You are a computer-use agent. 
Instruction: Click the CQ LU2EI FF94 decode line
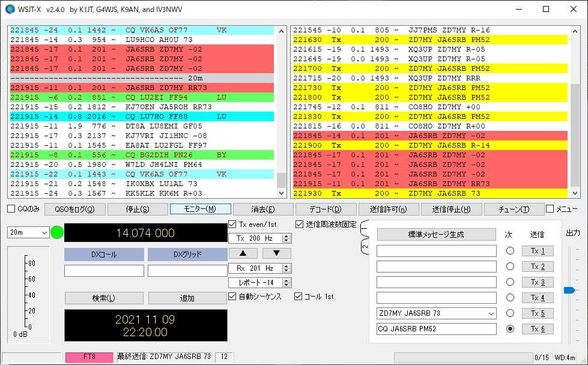142,97
